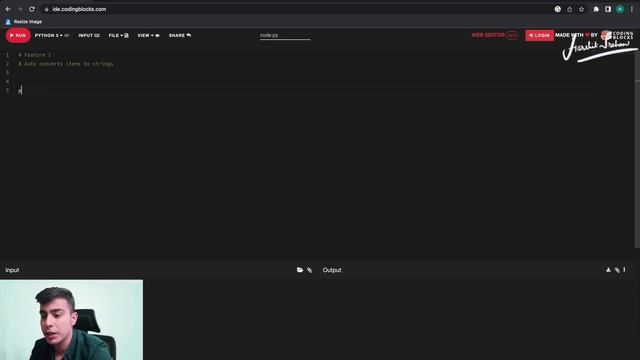Toggle the browser side panel icon

click(x=608, y=9)
